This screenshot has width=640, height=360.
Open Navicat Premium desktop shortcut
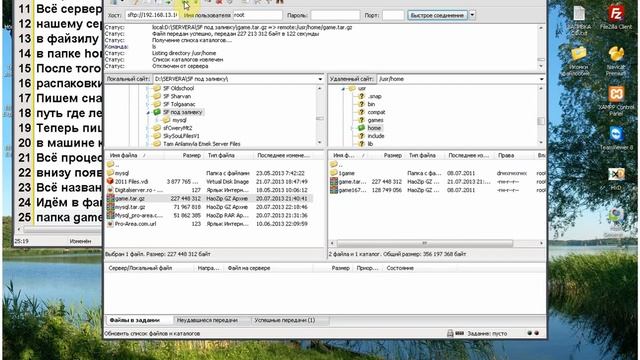616,60
